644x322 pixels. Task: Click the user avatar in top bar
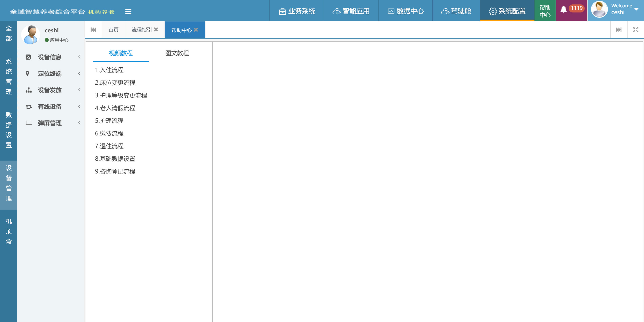pos(599,9)
